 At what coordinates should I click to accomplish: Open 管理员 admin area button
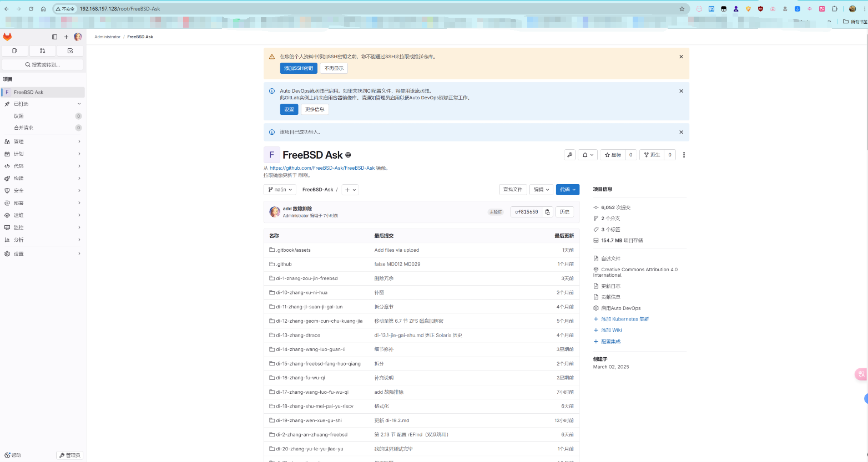pyautogui.click(x=70, y=455)
